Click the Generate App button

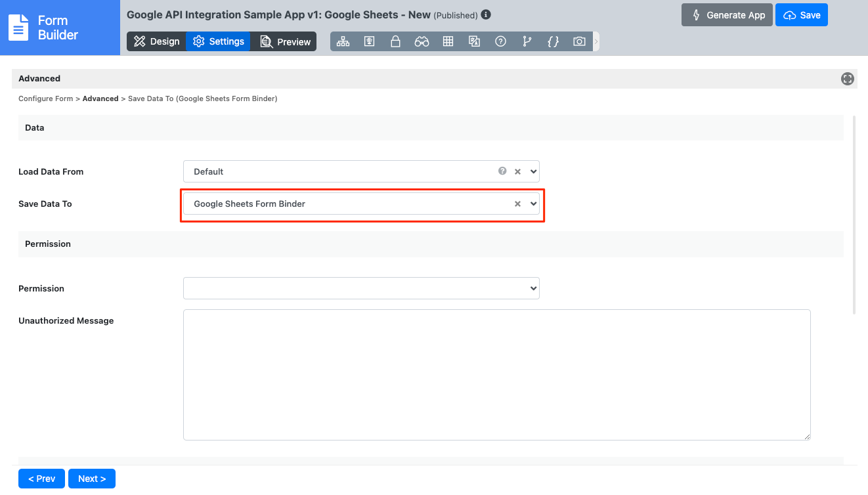click(x=727, y=15)
